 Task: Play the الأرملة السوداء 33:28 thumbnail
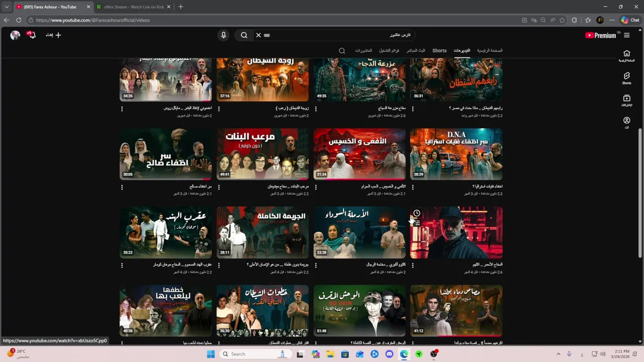pyautogui.click(x=359, y=232)
